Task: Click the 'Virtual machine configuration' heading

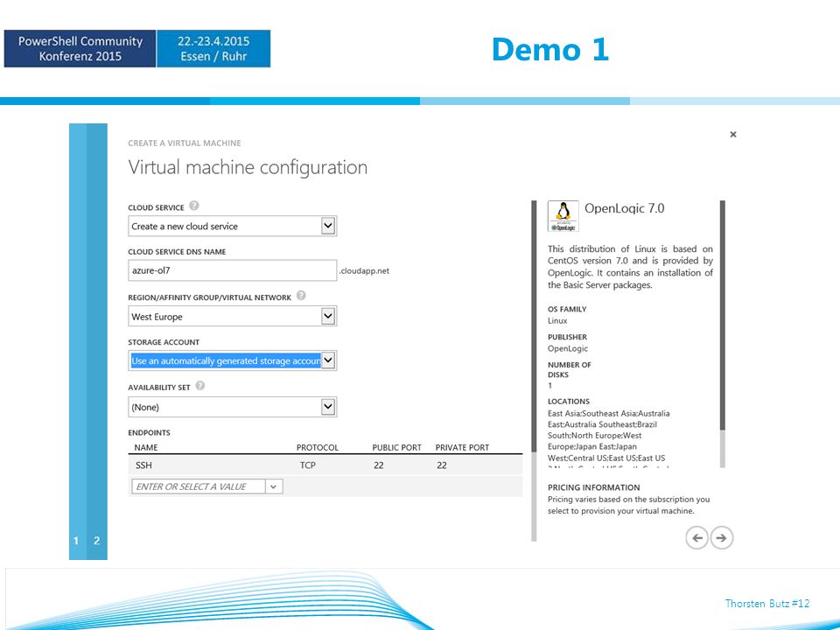Action: (248, 168)
